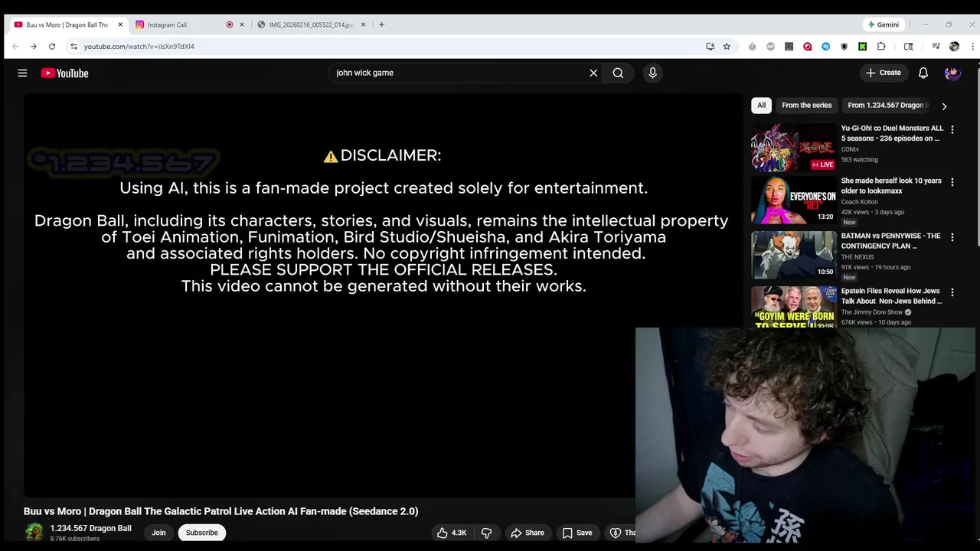This screenshot has width=980, height=551.
Task: Join the 1.234.567 Dragon Ball channel
Action: coord(158,533)
